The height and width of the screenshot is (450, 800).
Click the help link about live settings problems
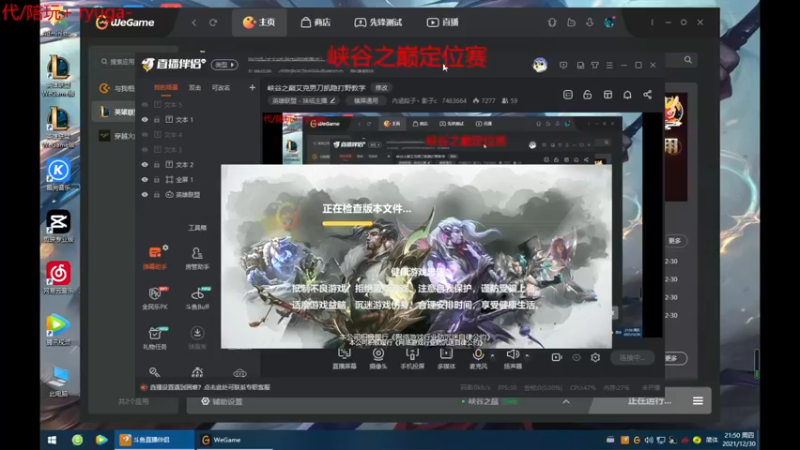tap(210, 387)
